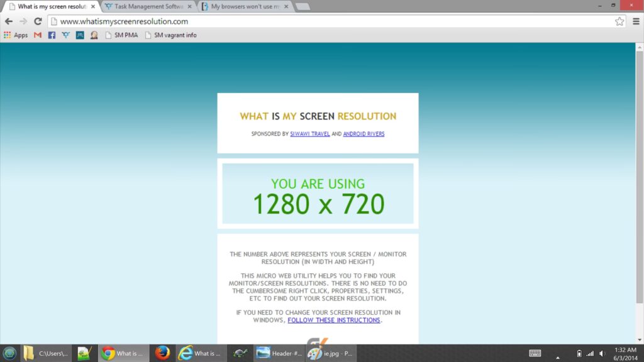Switch to the Task Management Software tab
This screenshot has width=644, height=362.
[145, 7]
